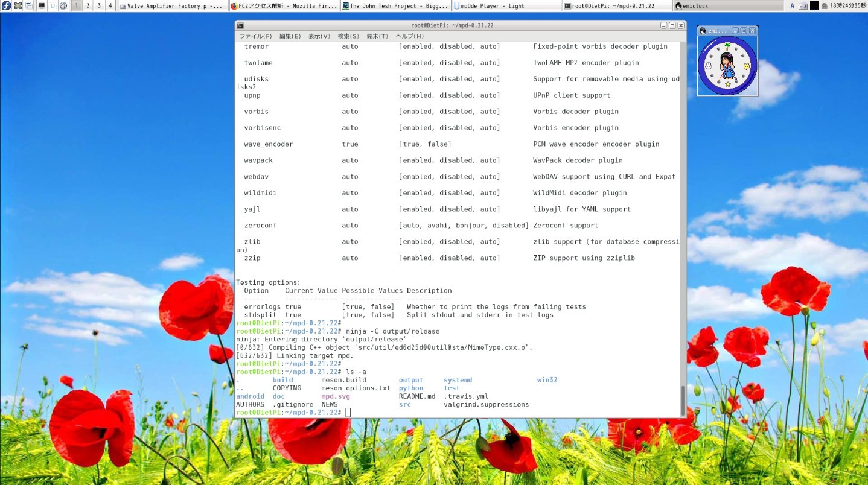Click the show desktop icon in taskbar
The image size is (868, 485).
[x=18, y=5]
